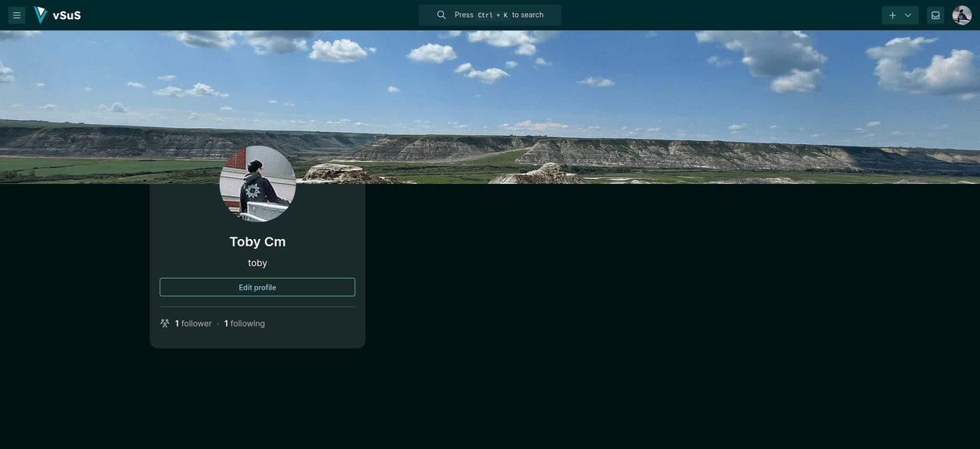
Task: Open the user avatar menu in header
Action: (962, 15)
